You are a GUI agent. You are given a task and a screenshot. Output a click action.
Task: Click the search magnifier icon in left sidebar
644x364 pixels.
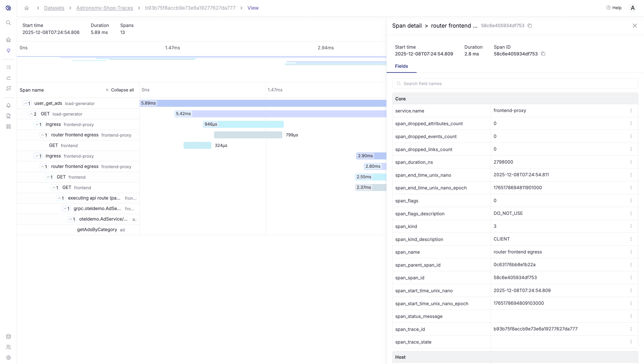point(9,23)
